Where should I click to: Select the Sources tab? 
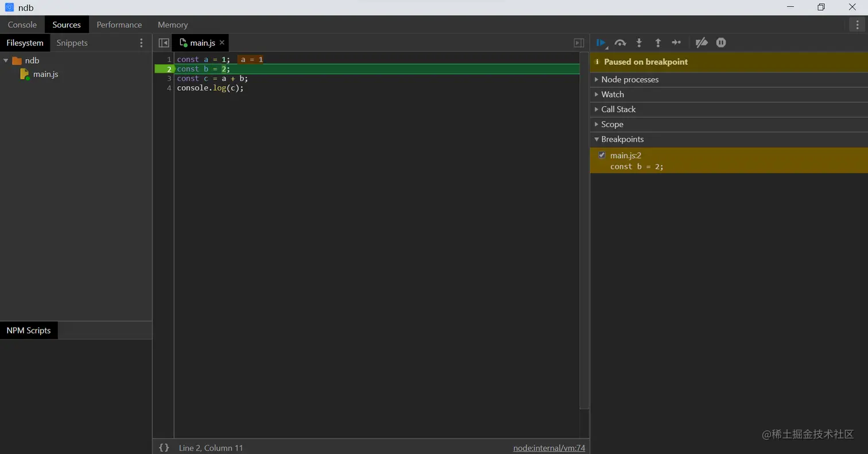(67, 25)
